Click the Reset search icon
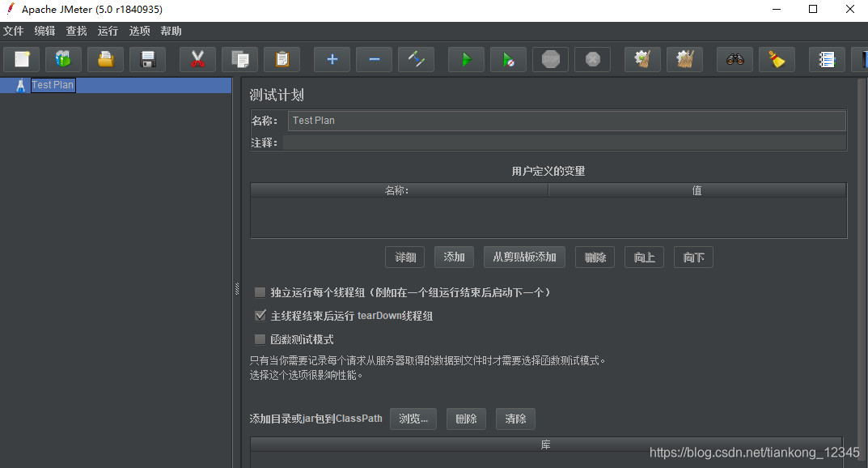Viewport: 868px width, 468px height. click(x=777, y=59)
